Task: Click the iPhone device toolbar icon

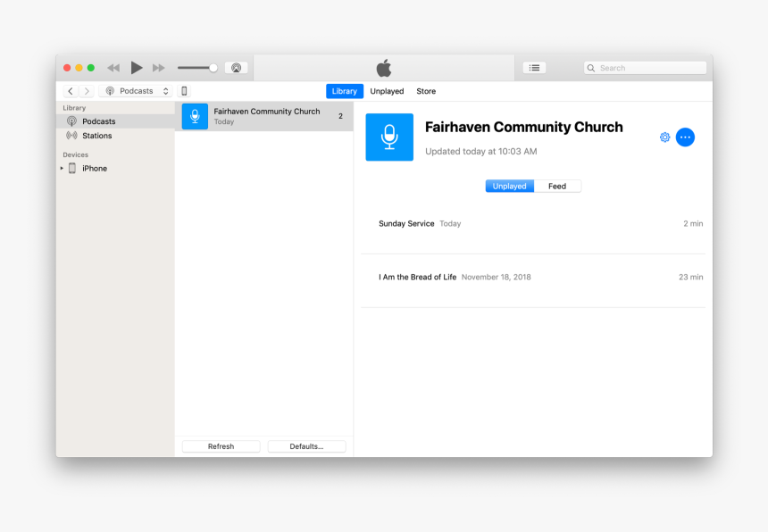Action: [184, 91]
